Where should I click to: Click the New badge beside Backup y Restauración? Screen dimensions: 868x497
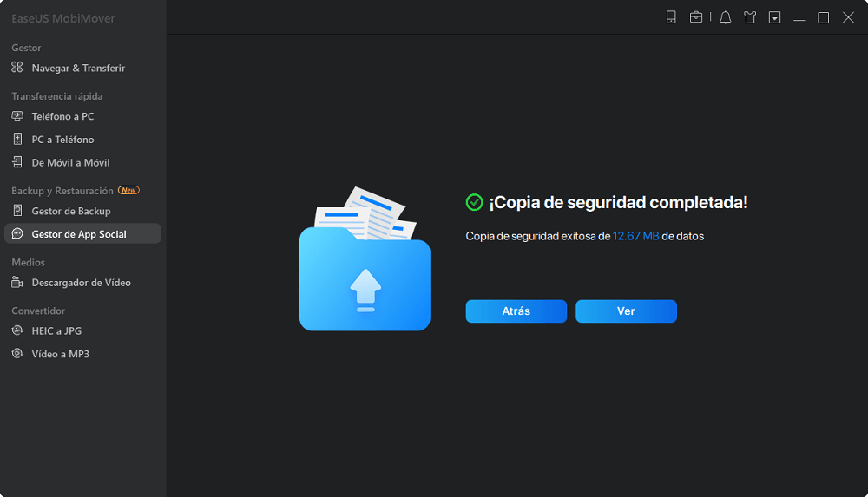tap(128, 190)
